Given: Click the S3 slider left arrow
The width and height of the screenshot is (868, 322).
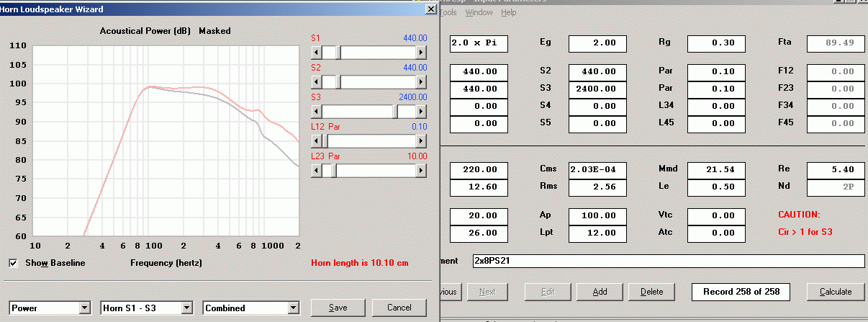Looking at the screenshot, I should pos(315,112).
